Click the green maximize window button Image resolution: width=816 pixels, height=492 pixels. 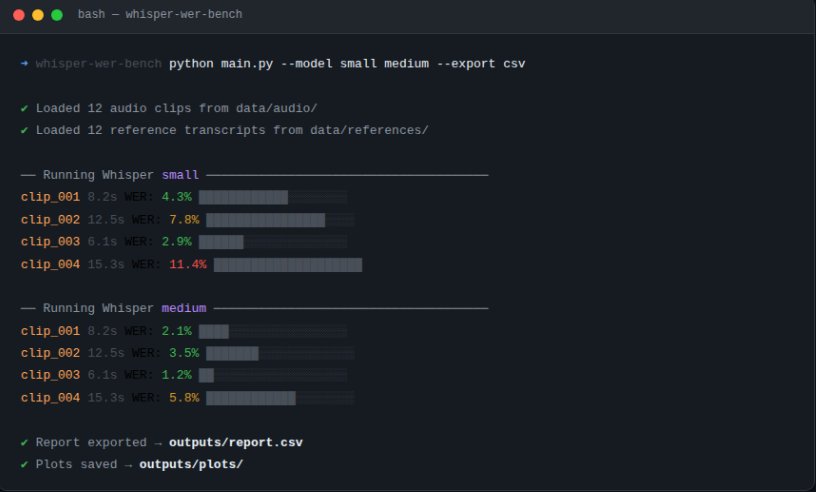coord(57,15)
